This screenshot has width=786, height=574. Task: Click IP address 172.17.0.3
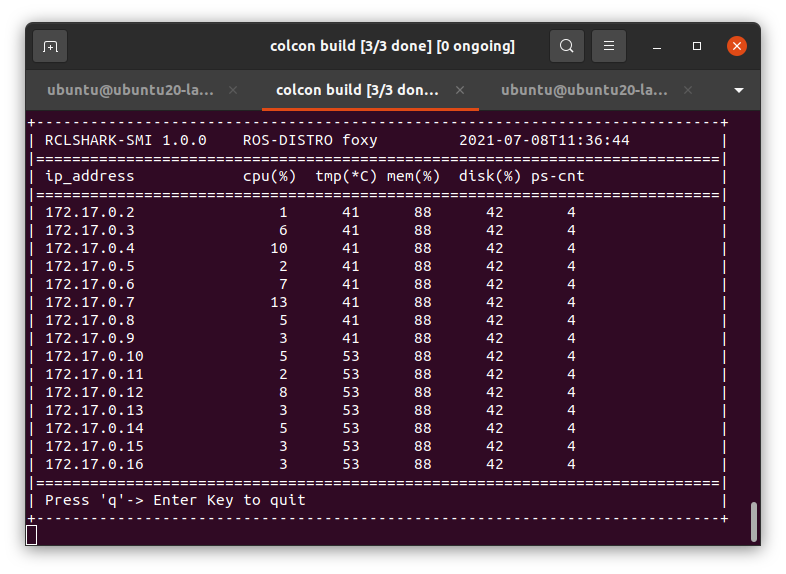pyautogui.click(x=90, y=231)
